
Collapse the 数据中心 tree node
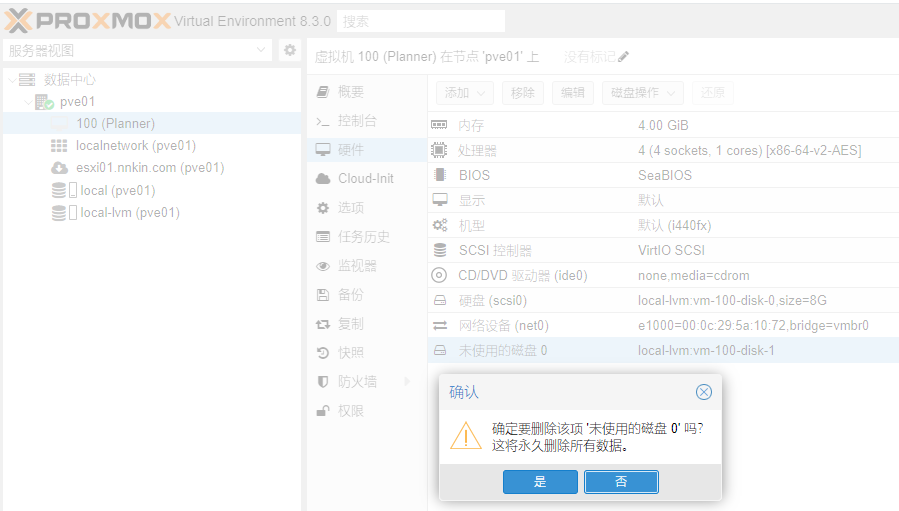(x=10, y=80)
